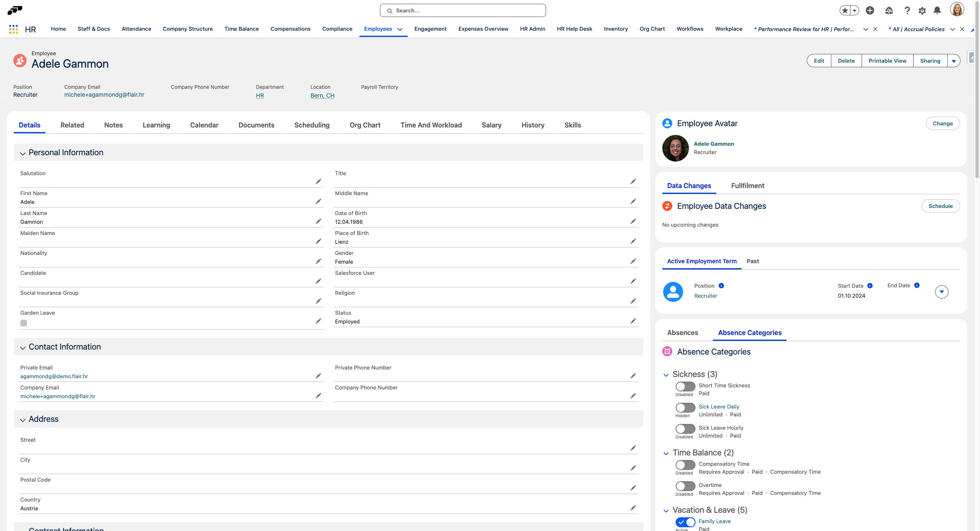Toggle the Short Time Sickness switch
Screen dimensions: 980x531
(x=685, y=387)
